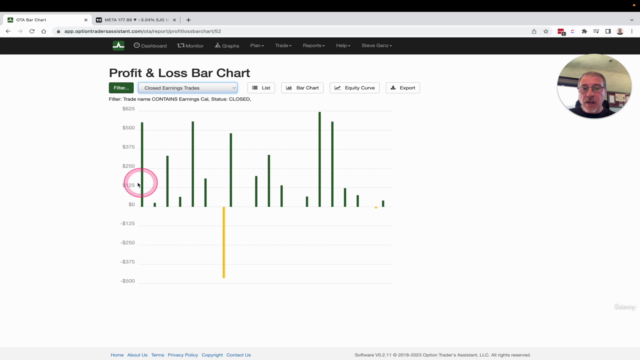Close the OTA Bar Chart tab

[86, 20]
